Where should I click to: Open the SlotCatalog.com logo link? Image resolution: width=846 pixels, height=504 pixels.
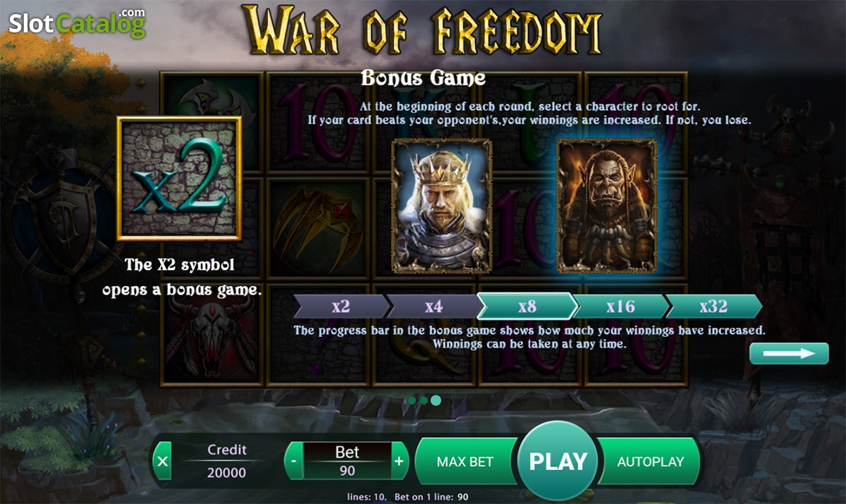(x=78, y=23)
